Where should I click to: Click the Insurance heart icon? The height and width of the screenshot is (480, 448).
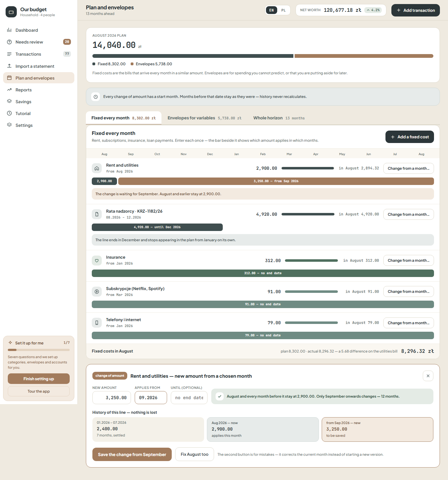pos(97,261)
